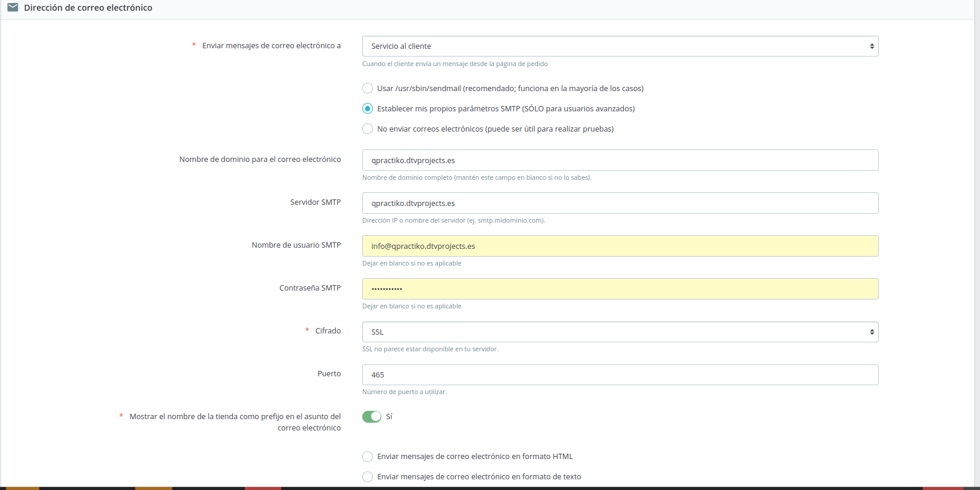Toggle the shop name prefix switch
This screenshot has height=490, width=980.
(372, 417)
